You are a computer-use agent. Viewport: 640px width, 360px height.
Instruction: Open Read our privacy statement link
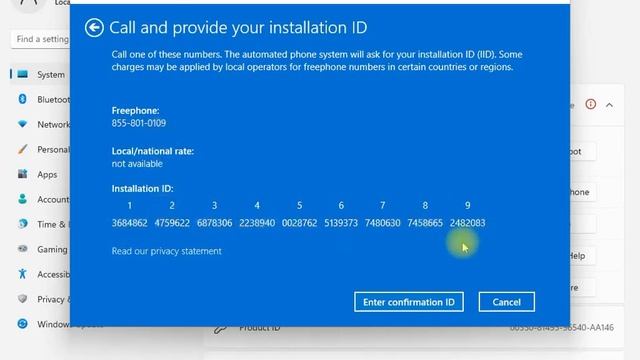(x=167, y=251)
